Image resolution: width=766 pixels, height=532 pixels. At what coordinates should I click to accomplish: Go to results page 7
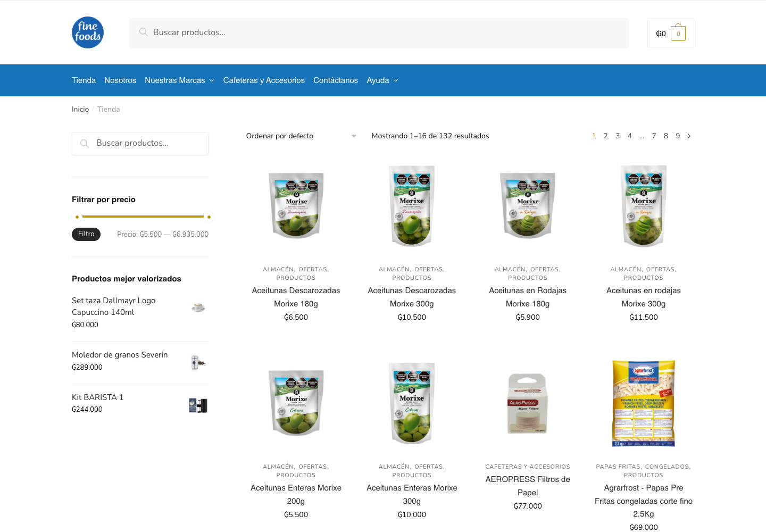[x=654, y=136]
